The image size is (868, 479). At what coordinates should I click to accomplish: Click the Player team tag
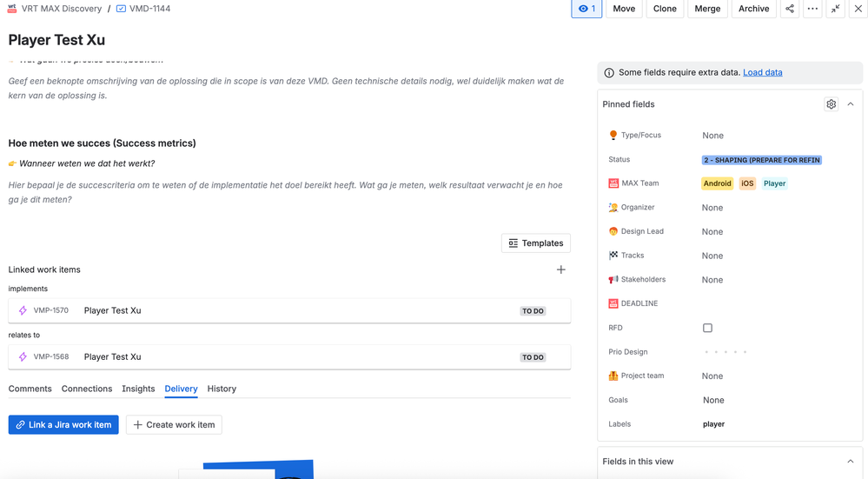(x=774, y=183)
